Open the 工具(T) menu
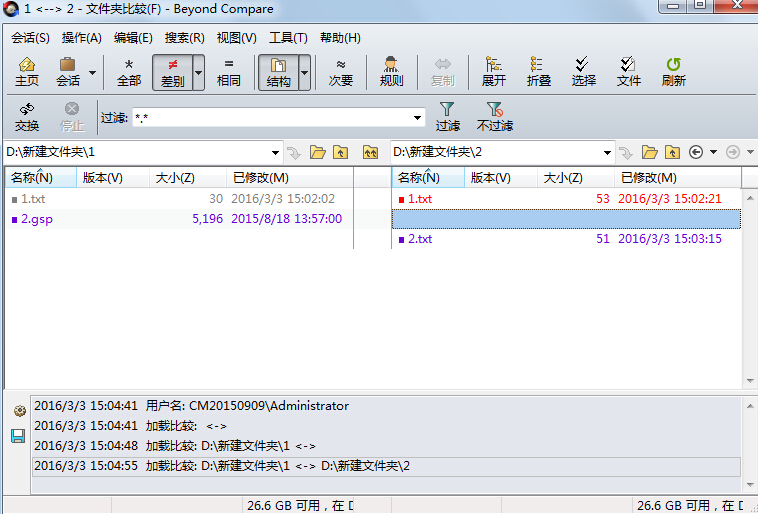The height and width of the screenshot is (514, 758). (x=288, y=38)
